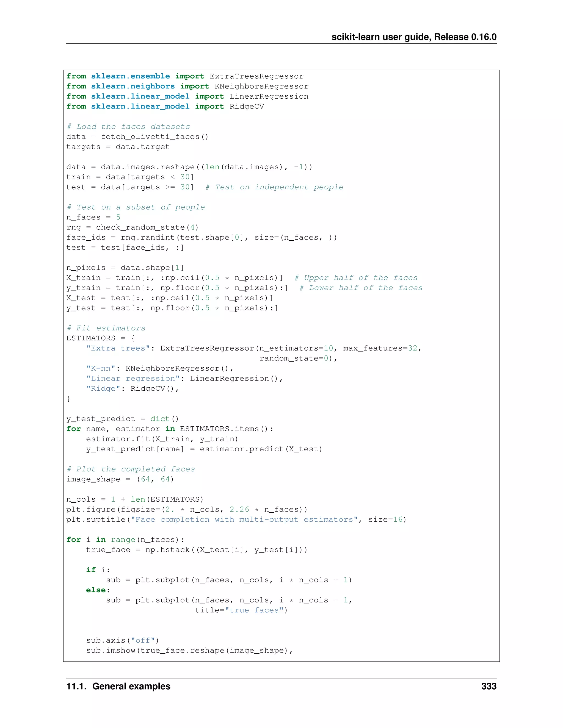Image resolution: width=563 pixels, height=728 pixels.
Task: Click the 'face_ids = rng.randint' line
Action: [202, 237]
